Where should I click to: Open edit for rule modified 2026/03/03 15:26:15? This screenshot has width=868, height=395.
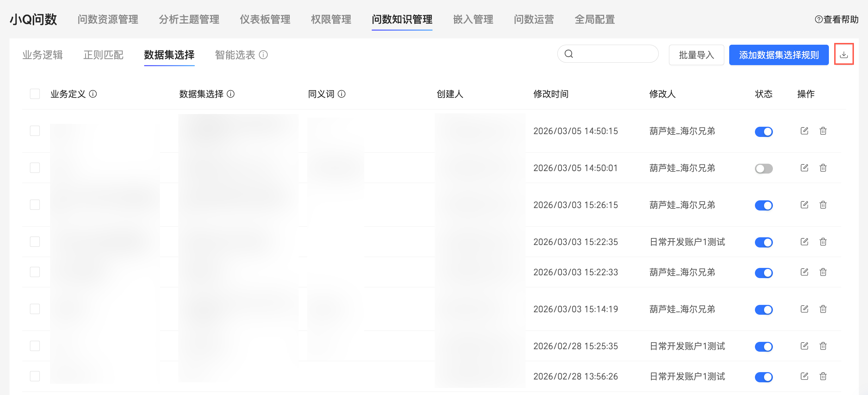804,205
